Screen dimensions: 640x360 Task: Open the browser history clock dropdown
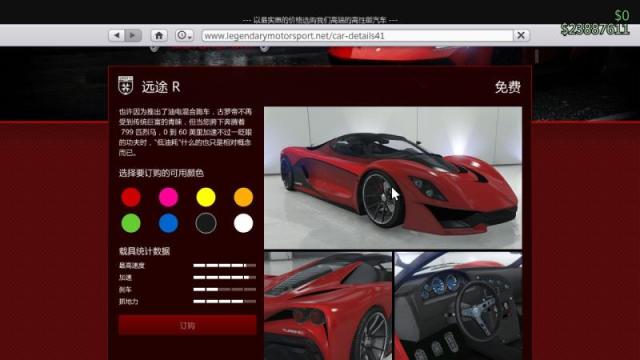click(x=184, y=36)
